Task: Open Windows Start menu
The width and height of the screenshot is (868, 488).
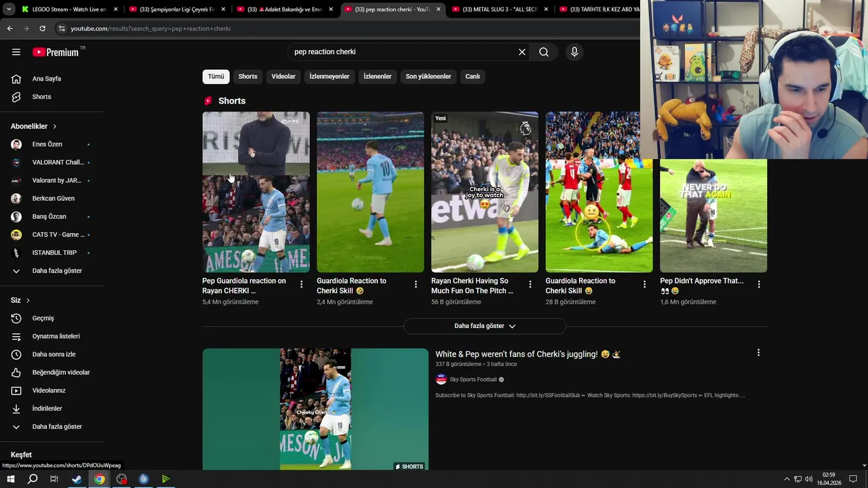Action: click(11, 479)
